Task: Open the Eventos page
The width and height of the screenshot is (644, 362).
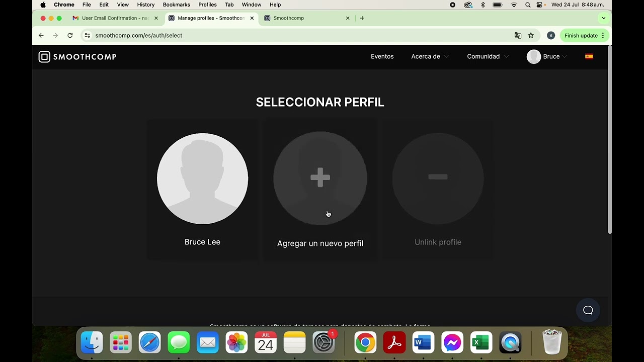Action: (x=382, y=56)
